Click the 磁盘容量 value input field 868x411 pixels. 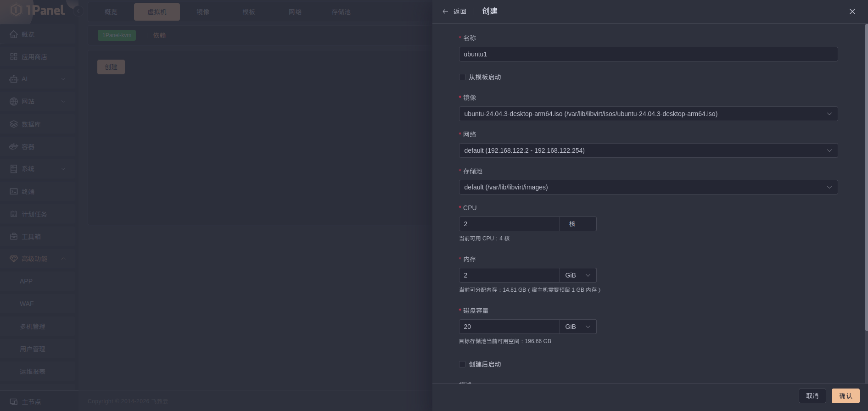[x=510, y=327]
